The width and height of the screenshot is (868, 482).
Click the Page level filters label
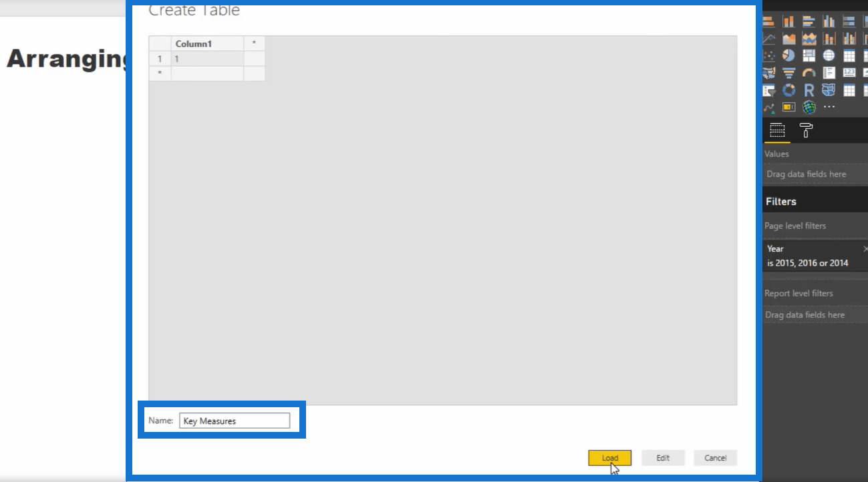(795, 226)
